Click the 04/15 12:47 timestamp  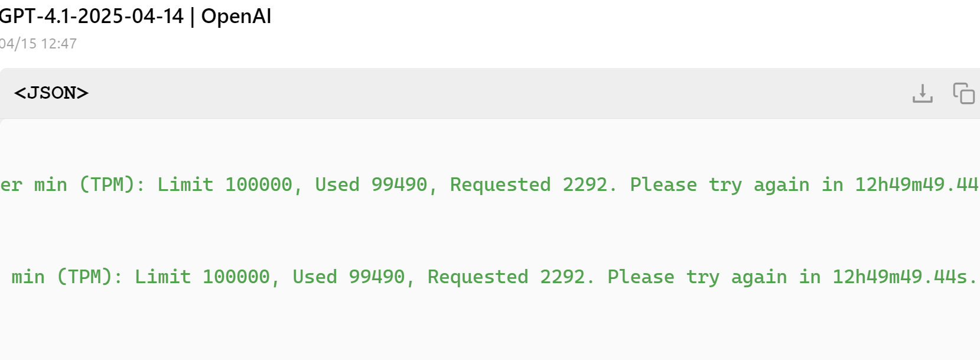coord(38,44)
